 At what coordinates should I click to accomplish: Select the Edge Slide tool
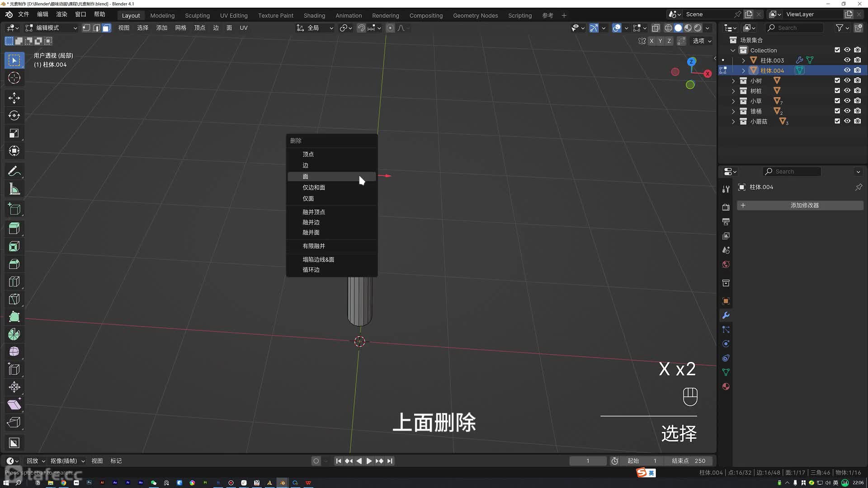tap(14, 369)
